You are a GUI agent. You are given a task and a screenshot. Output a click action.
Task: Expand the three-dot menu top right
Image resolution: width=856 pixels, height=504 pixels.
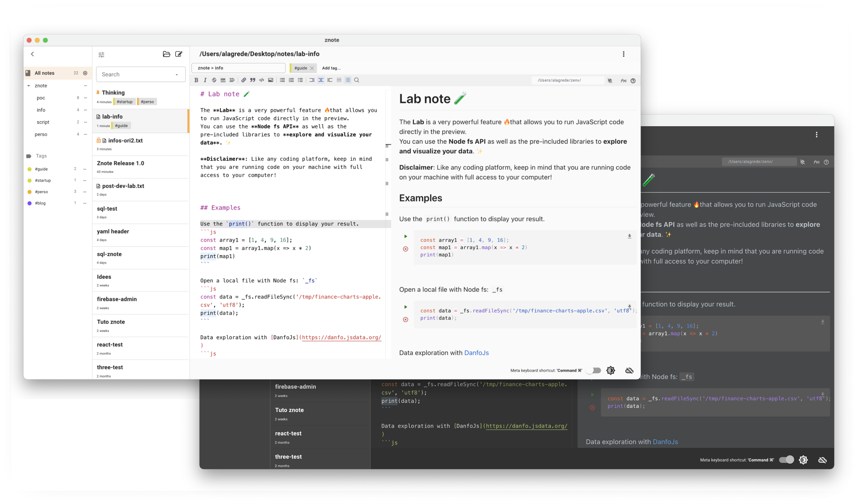tap(624, 54)
